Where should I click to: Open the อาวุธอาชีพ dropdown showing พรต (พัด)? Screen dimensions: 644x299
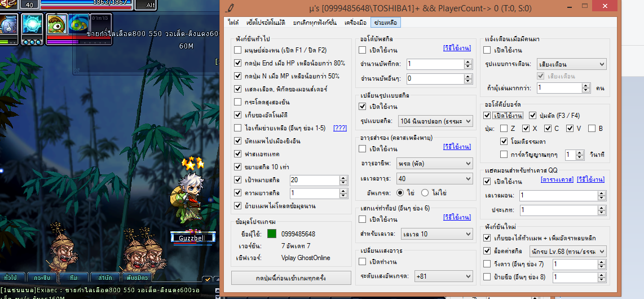(x=435, y=164)
